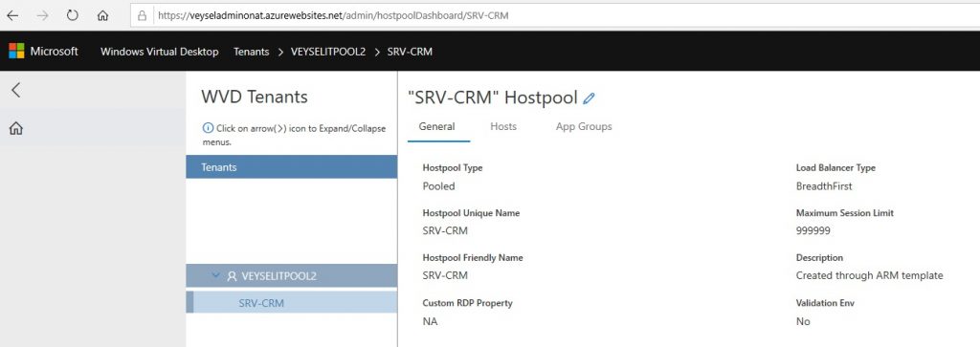
Task: Click the "SRV-CRM" Hostpool title
Action: coord(493,98)
